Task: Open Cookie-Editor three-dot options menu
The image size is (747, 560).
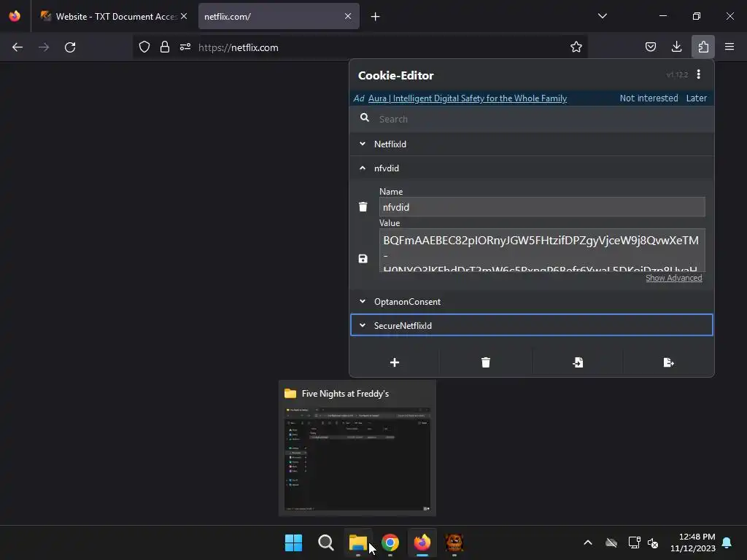Action: pos(698,74)
